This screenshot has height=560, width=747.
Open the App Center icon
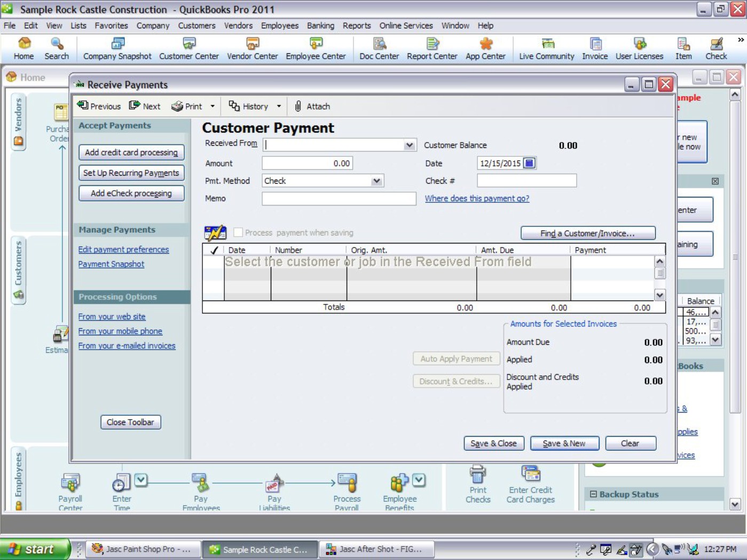[x=485, y=49]
